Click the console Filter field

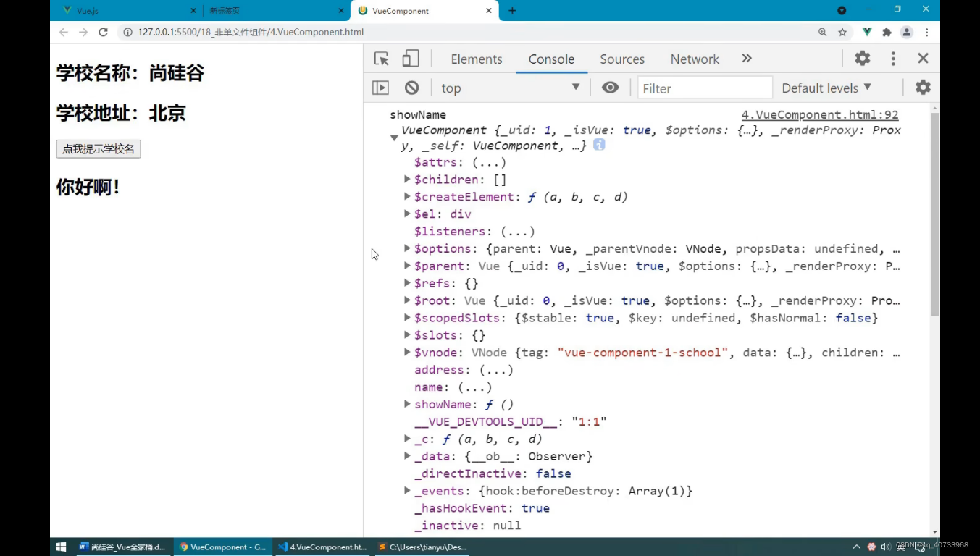(x=705, y=88)
